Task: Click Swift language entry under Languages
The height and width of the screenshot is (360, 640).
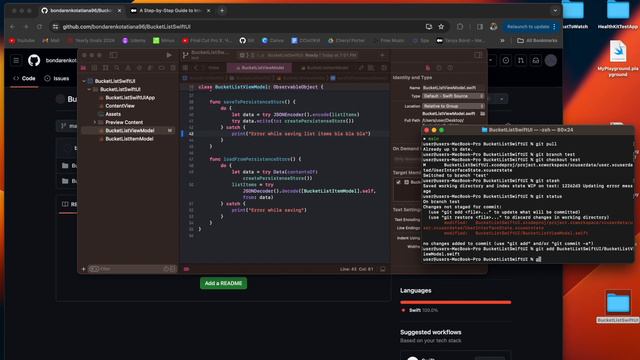Action: [x=420, y=310]
